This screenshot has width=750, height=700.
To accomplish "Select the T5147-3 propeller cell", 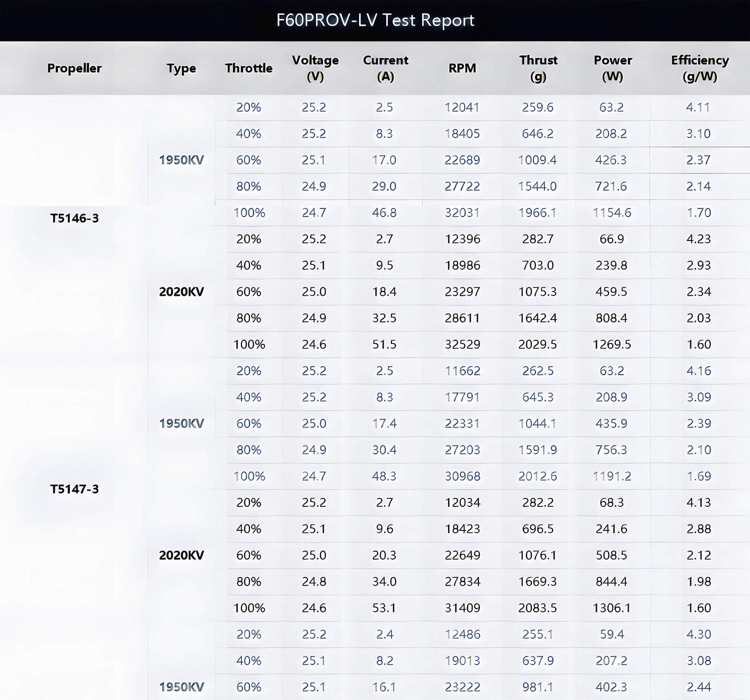I will (74, 489).
